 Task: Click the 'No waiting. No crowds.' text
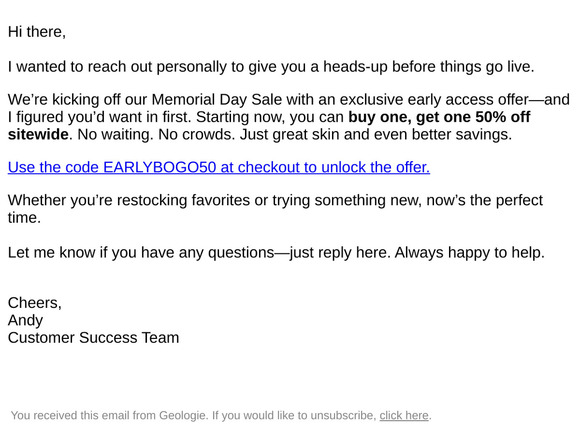coord(156,134)
